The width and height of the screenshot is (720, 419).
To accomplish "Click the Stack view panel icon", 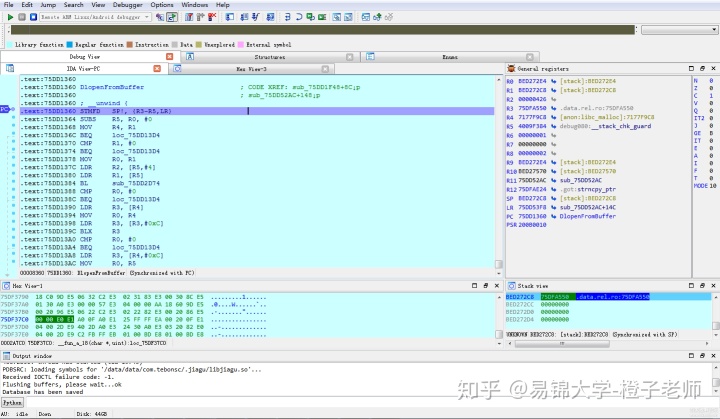I will pos(511,286).
